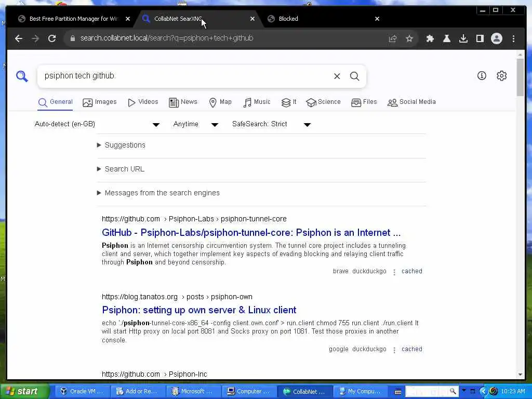Open the preferences gear icon
The image size is (532, 399).
tap(501, 76)
